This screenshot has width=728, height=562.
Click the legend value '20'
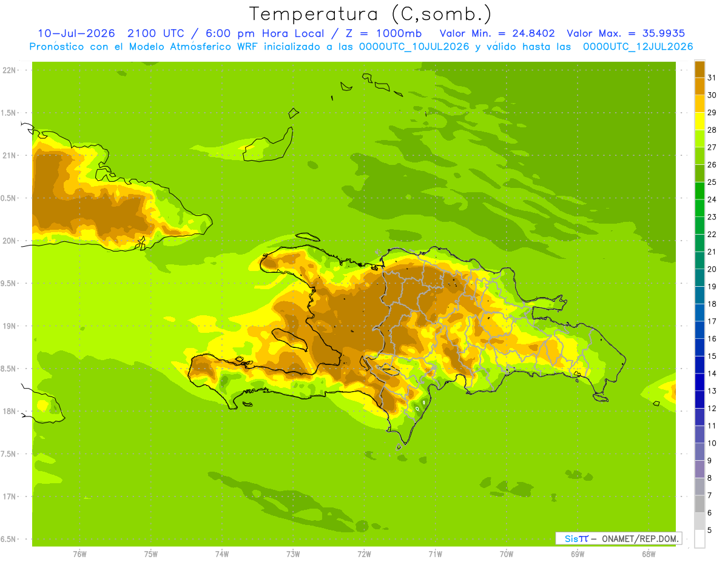click(x=712, y=269)
